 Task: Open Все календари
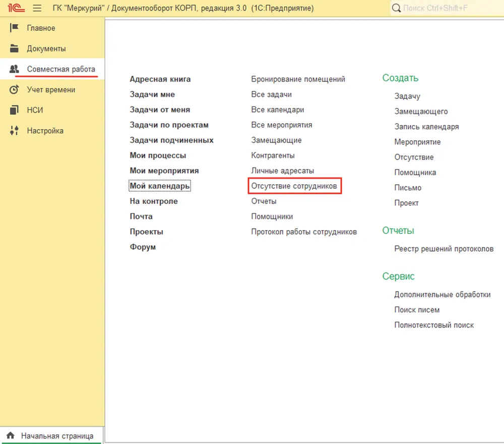click(x=277, y=109)
